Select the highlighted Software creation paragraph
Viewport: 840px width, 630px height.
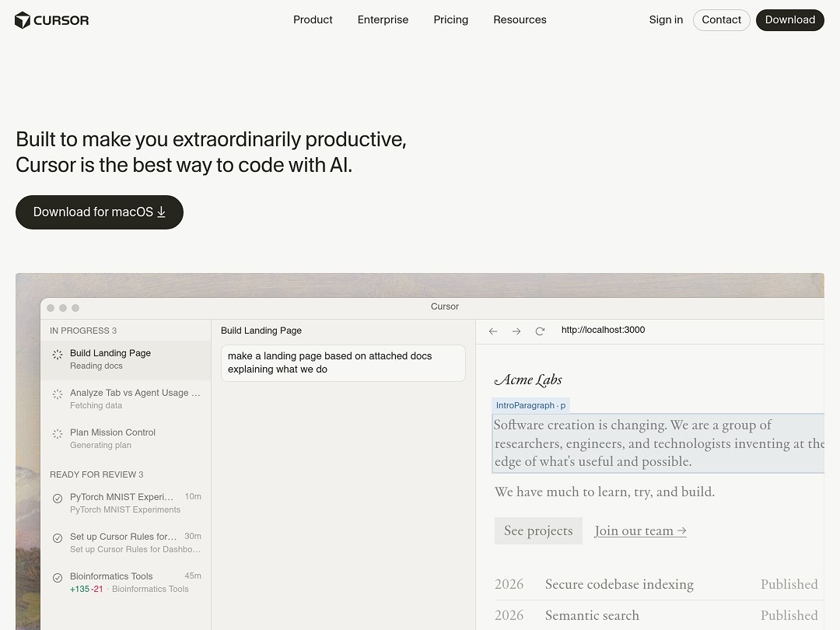click(658, 443)
